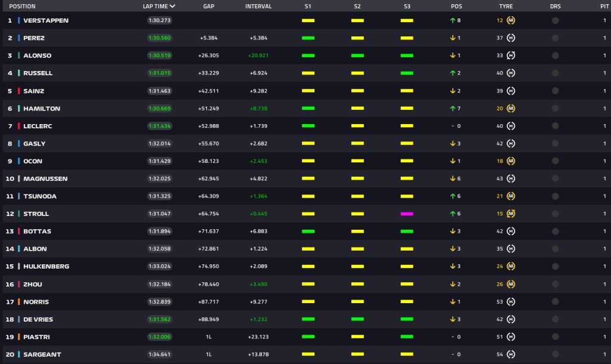The height and width of the screenshot is (364, 611).
Task: Click the GAP column header
Action: (x=208, y=7)
